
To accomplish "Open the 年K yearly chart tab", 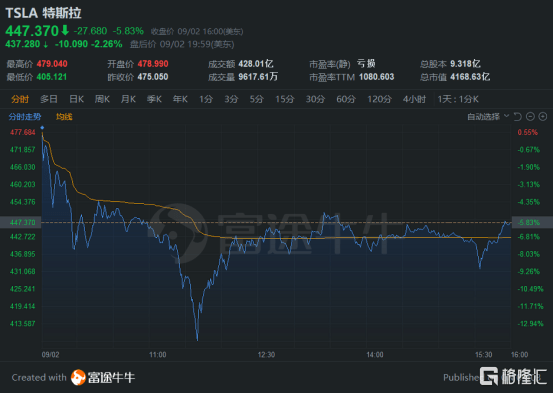I will click(180, 99).
